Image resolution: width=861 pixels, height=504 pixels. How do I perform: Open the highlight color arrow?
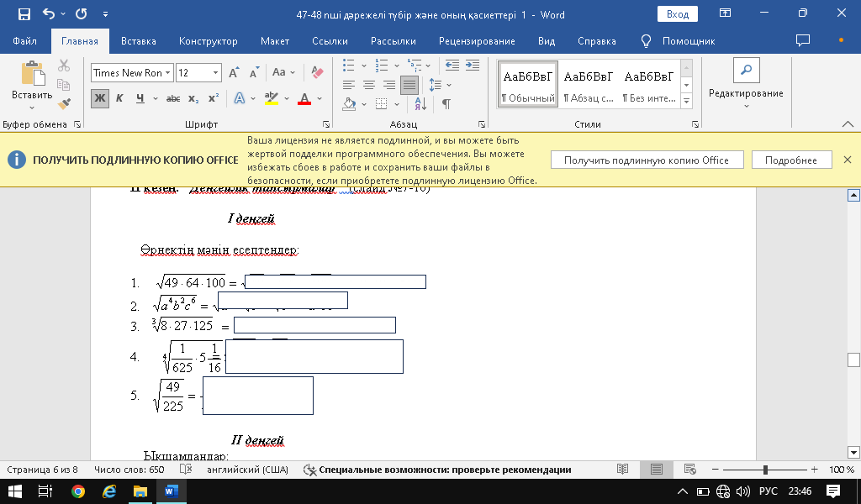[x=287, y=99]
